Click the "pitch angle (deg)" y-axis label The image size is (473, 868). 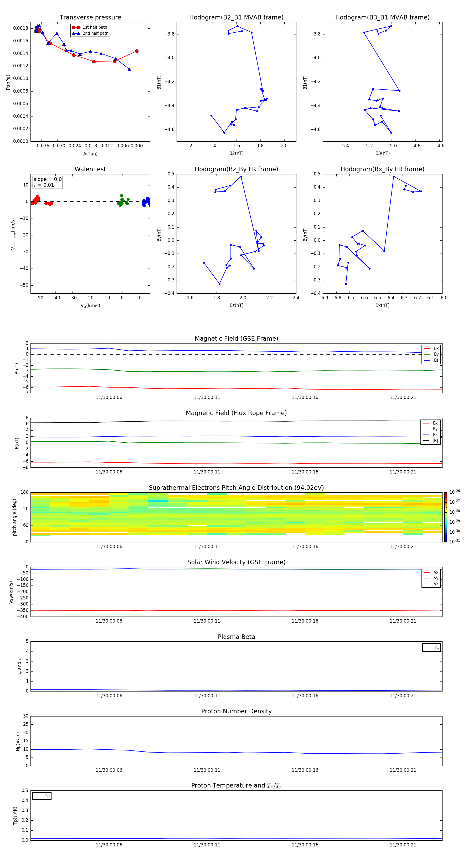point(14,517)
